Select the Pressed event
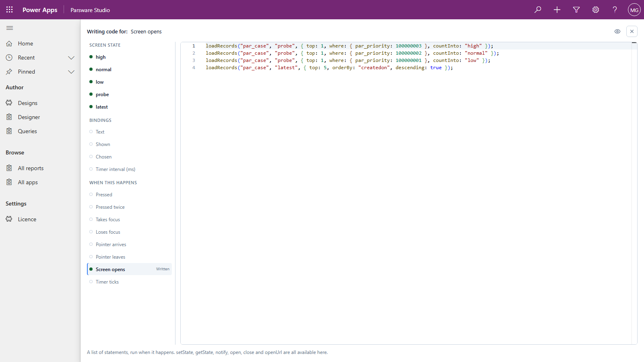 coord(129,195)
